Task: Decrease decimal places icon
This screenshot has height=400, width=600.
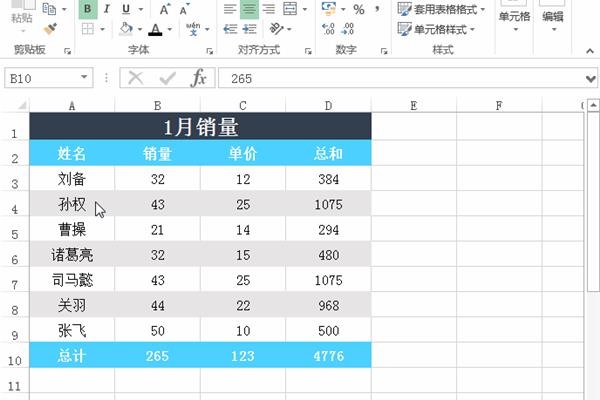Action: click(x=347, y=29)
